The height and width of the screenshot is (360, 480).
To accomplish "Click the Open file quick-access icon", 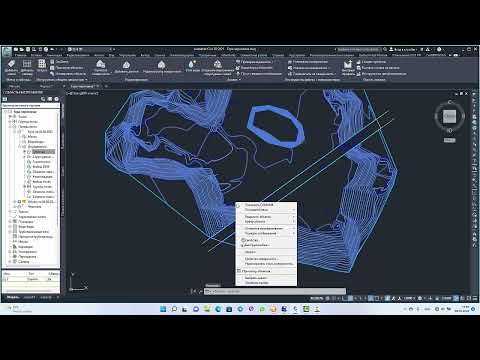I will click(x=22, y=49).
